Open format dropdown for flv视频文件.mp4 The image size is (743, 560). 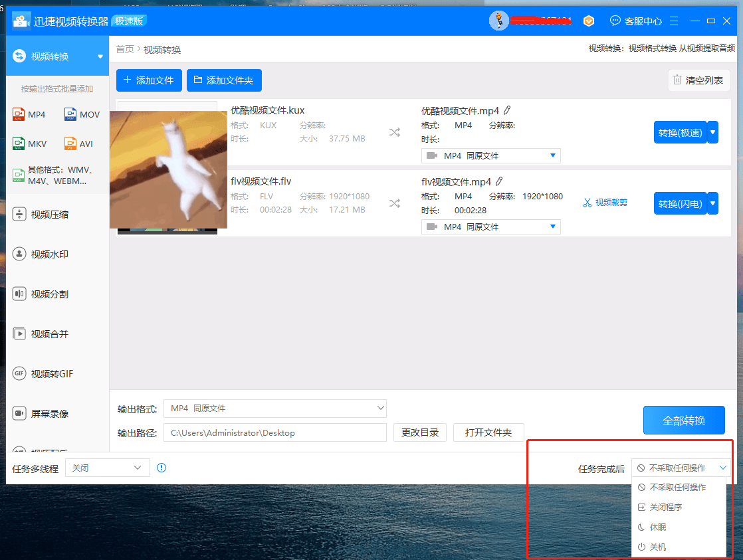tap(490, 227)
